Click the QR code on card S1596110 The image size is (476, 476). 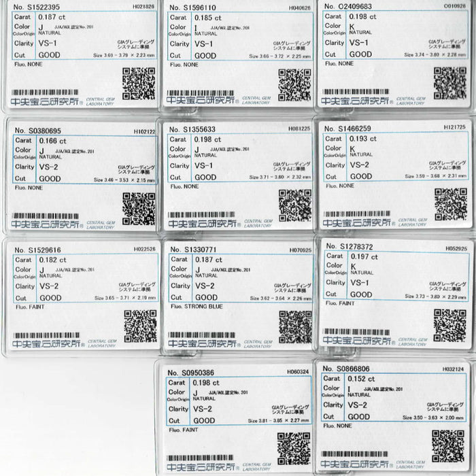coord(294,85)
